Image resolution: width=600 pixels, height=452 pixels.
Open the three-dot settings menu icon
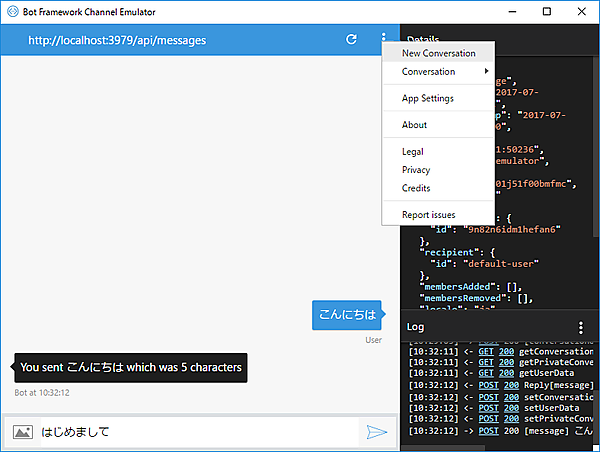[x=383, y=37]
